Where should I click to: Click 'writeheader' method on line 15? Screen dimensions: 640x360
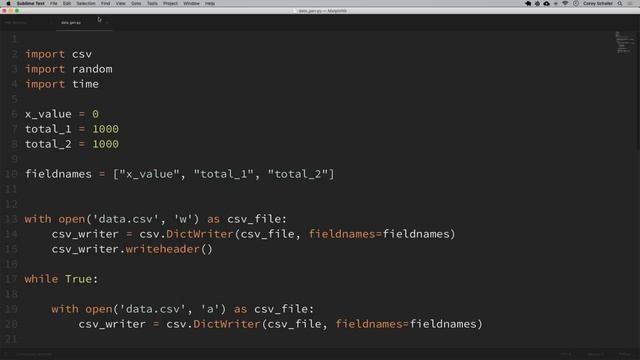(162, 249)
